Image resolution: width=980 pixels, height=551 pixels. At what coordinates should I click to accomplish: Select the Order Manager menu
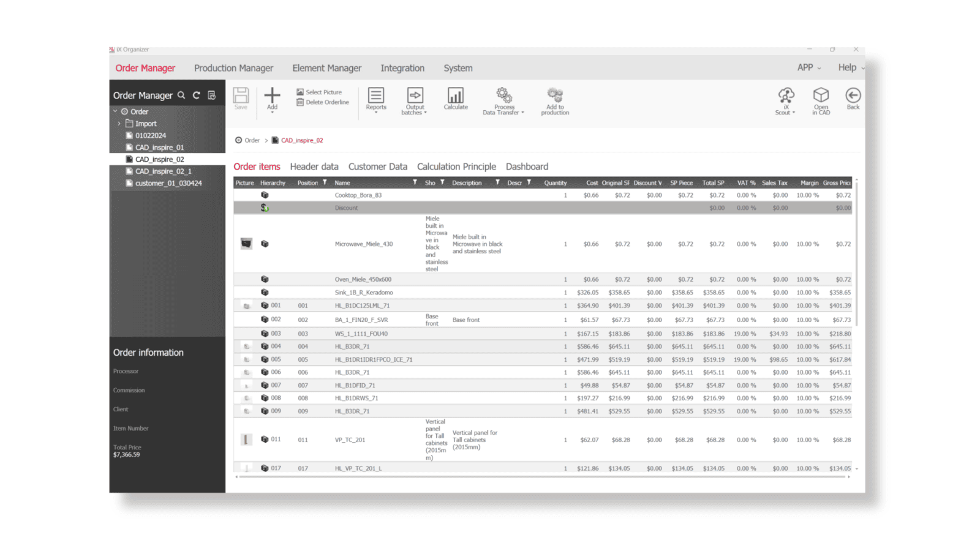click(x=145, y=68)
